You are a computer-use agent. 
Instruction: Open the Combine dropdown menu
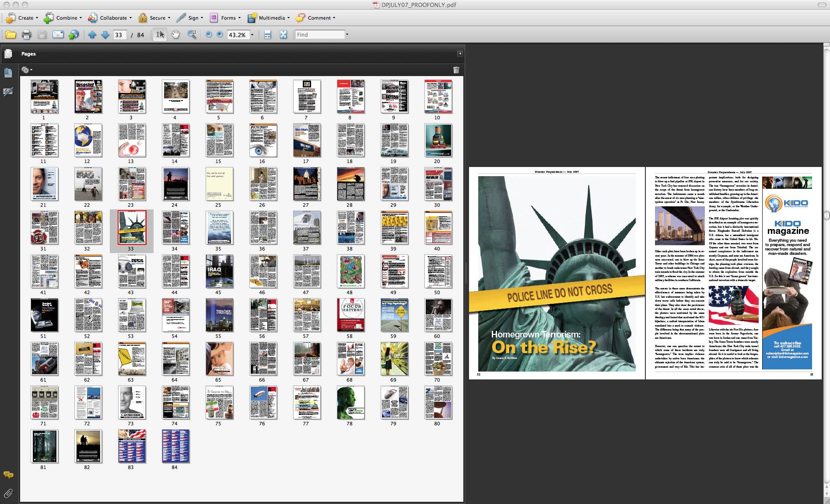[x=63, y=18]
